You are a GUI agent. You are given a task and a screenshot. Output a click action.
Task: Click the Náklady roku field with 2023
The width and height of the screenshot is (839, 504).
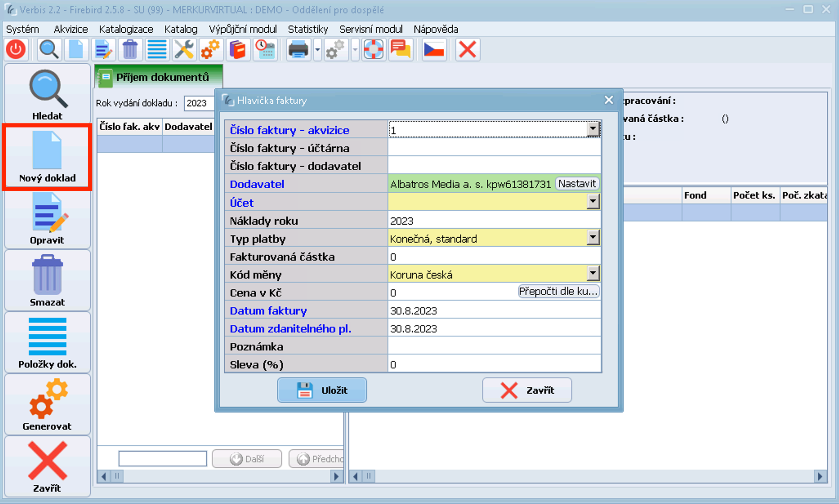click(x=494, y=221)
